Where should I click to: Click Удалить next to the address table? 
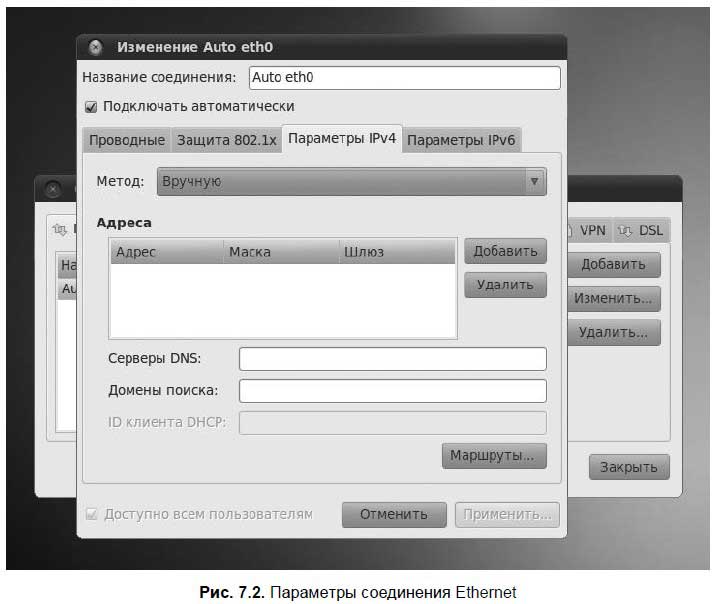505,285
